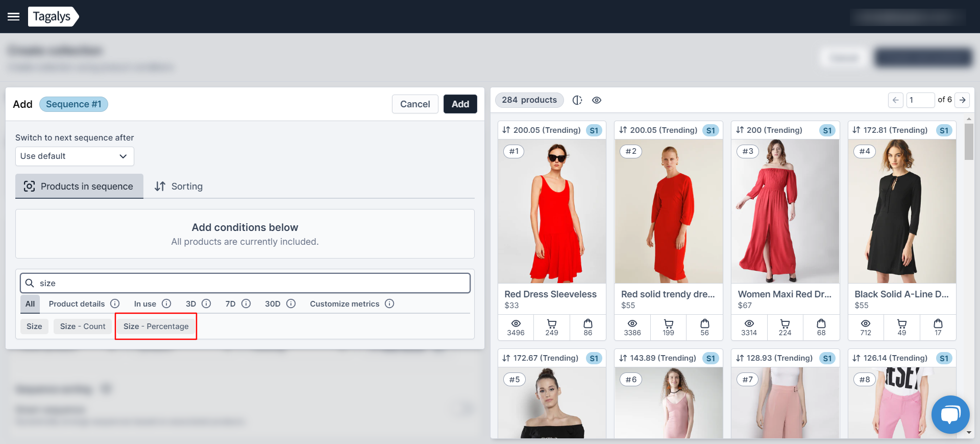Click the Cancel button
Viewport: 980px width, 444px height.
click(x=415, y=104)
